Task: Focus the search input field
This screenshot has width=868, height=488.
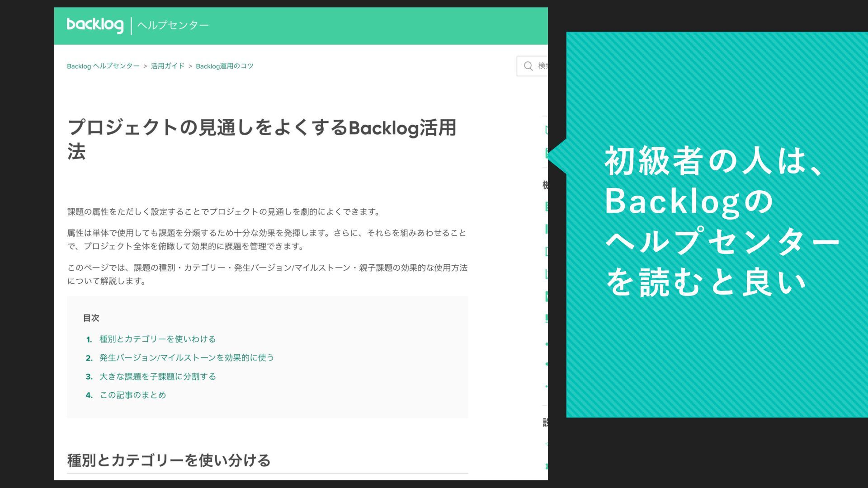Action: coord(532,66)
